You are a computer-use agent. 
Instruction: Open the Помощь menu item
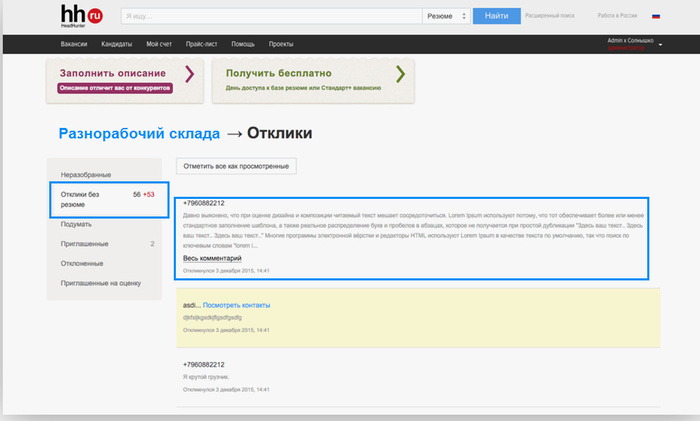click(x=243, y=45)
